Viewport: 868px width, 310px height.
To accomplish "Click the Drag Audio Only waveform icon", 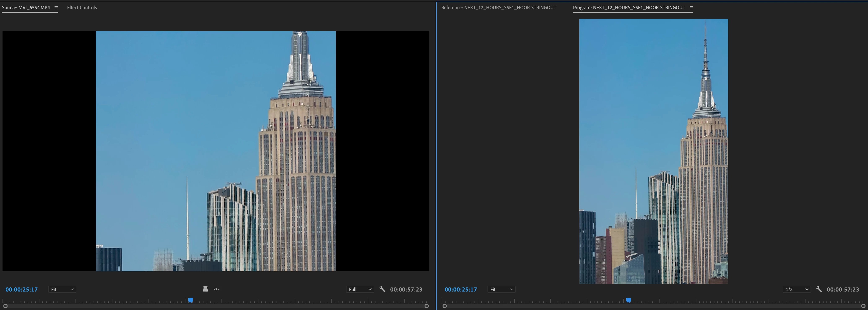I will (216, 289).
